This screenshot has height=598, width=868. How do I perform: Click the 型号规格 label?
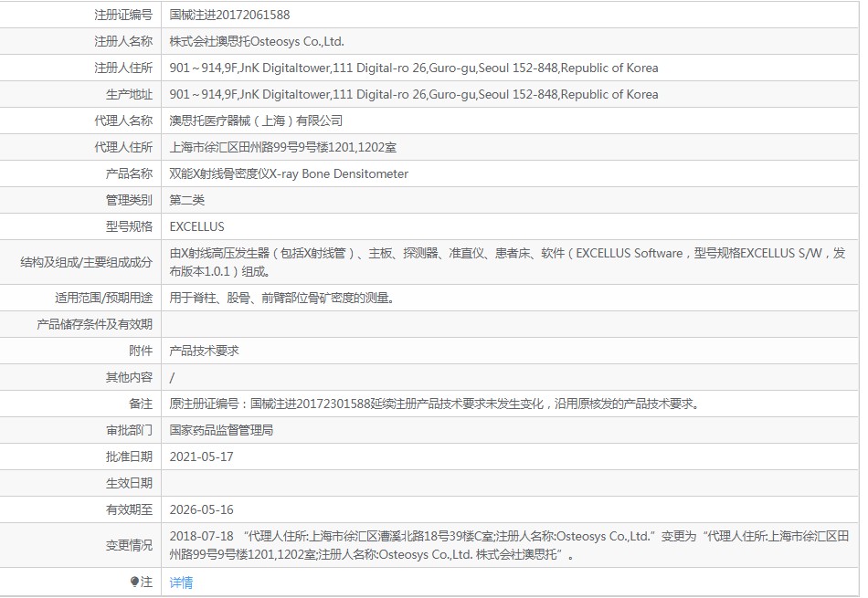[x=129, y=226]
